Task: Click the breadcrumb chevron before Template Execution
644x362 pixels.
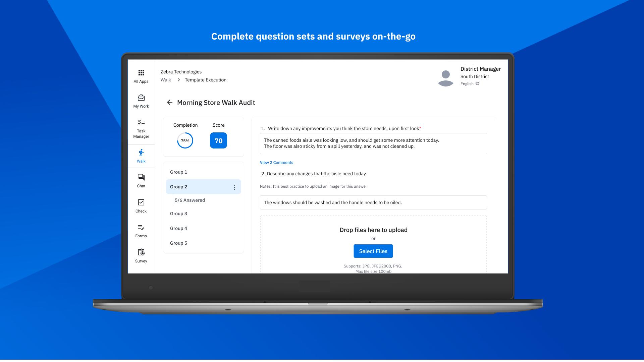Action: point(179,80)
